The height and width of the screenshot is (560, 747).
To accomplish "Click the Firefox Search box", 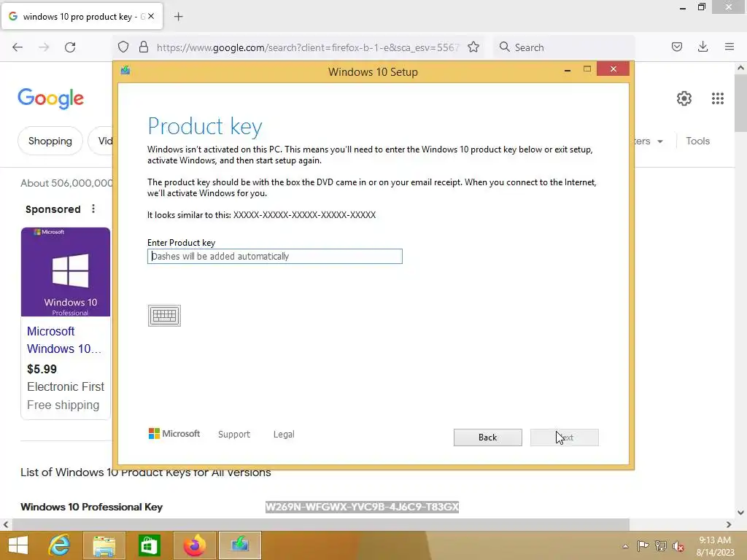I will (564, 47).
